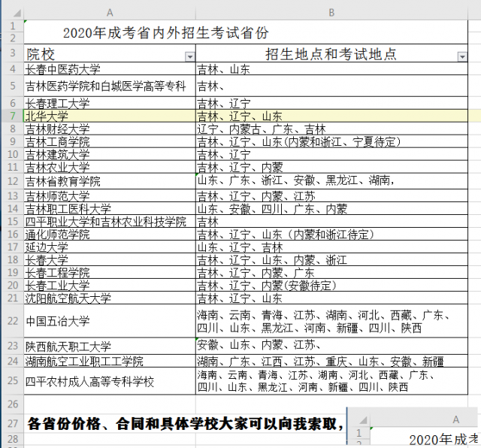Screen dimensions: 481x448
Task: Select the column B header
Action: click(331, 13)
